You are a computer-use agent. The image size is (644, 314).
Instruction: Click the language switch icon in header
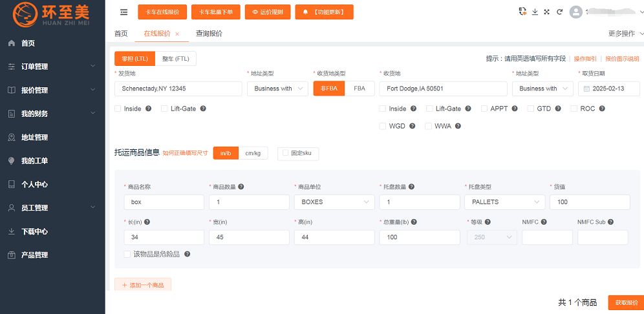522,12
